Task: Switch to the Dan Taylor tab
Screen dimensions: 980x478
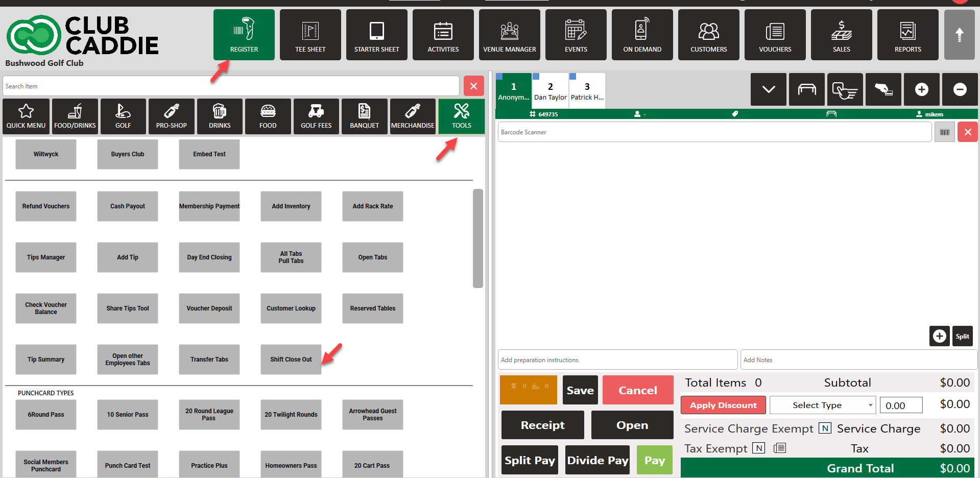Action: click(550, 91)
